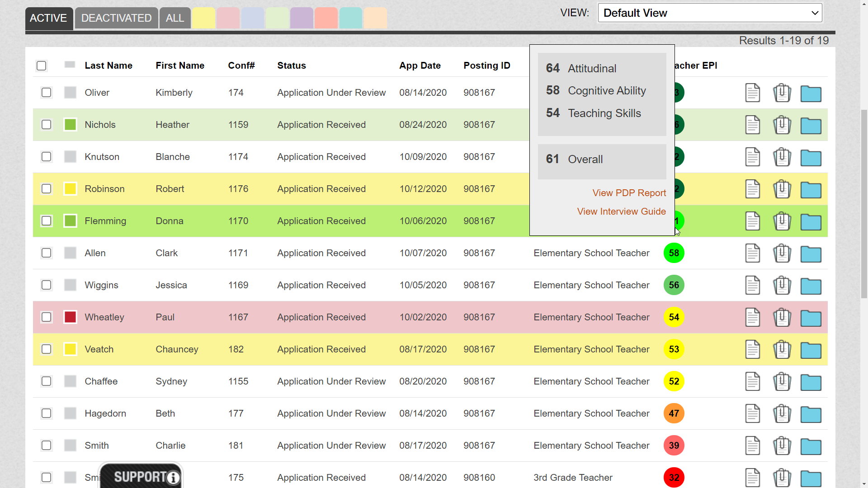868x488 pixels.
Task: Click EPI score 47 badge for Hagedorn
Action: (x=674, y=413)
